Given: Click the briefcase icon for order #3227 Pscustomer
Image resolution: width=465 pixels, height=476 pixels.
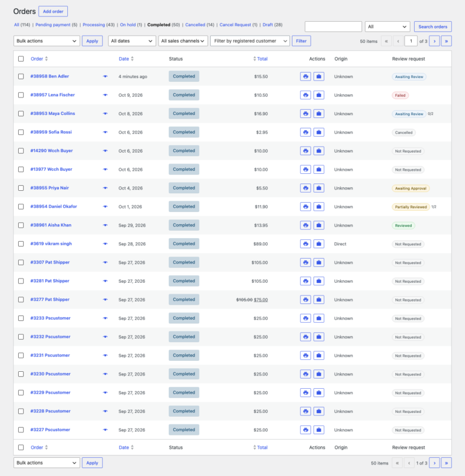Looking at the screenshot, I should (x=318, y=430).
